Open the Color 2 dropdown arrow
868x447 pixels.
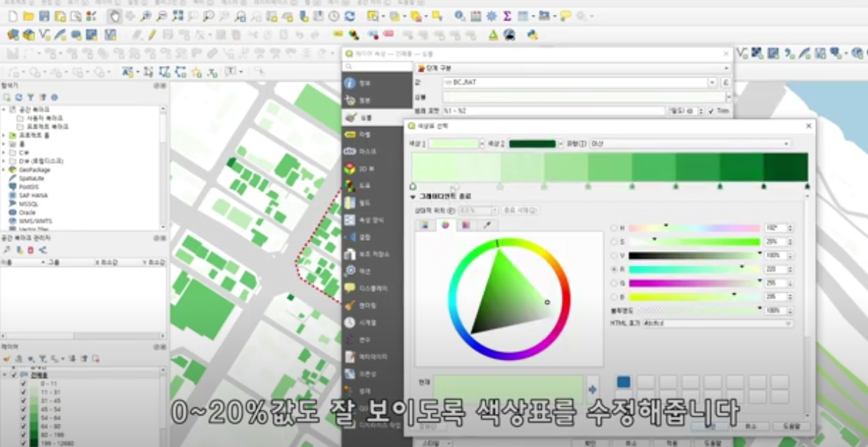click(x=560, y=144)
